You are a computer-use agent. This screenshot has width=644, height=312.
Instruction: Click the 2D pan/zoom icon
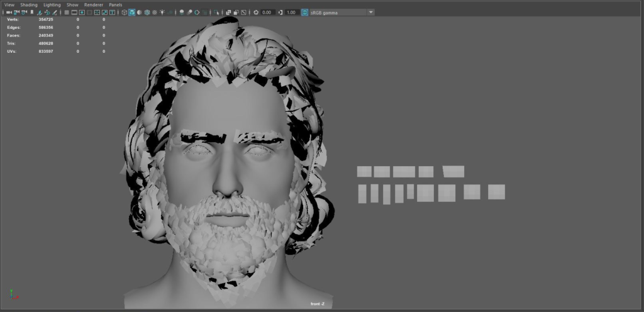pyautogui.click(x=47, y=12)
